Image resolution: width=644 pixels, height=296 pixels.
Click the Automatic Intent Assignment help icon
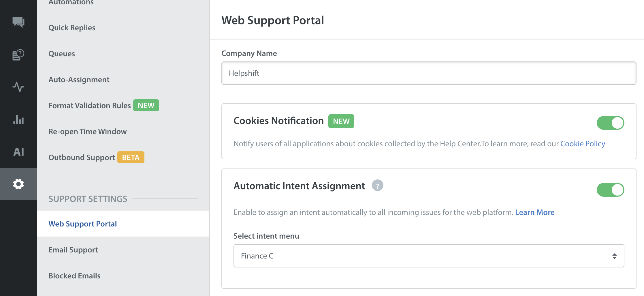pos(377,186)
